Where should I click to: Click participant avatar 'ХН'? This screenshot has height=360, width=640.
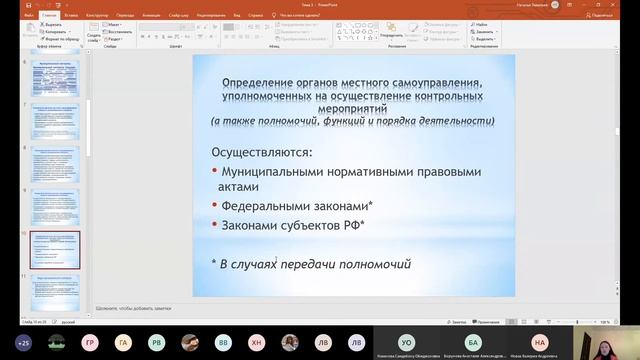pos(256,343)
